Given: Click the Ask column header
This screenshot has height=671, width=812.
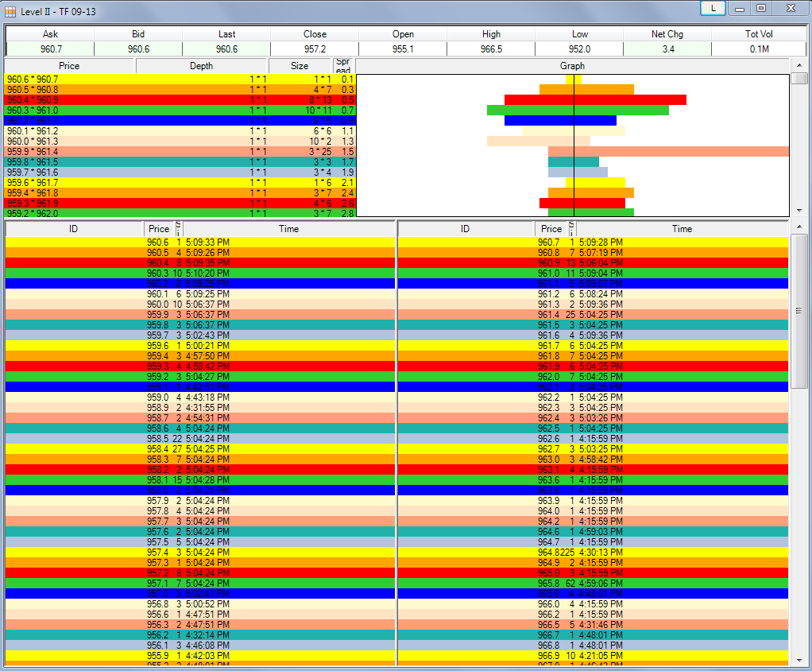Looking at the screenshot, I should pos(50,34).
